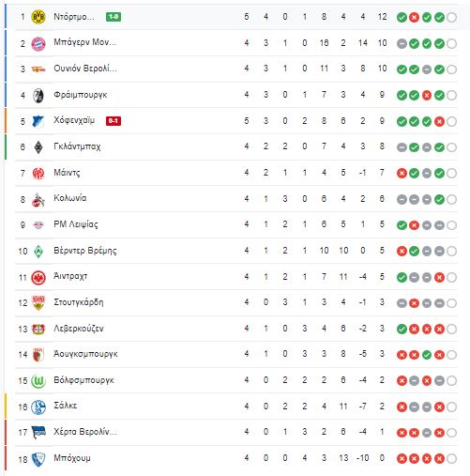Click the Eintracht Frankfurt eagle crest
Image resolution: width=470 pixels, height=476 pixels.
pyautogui.click(x=38, y=277)
